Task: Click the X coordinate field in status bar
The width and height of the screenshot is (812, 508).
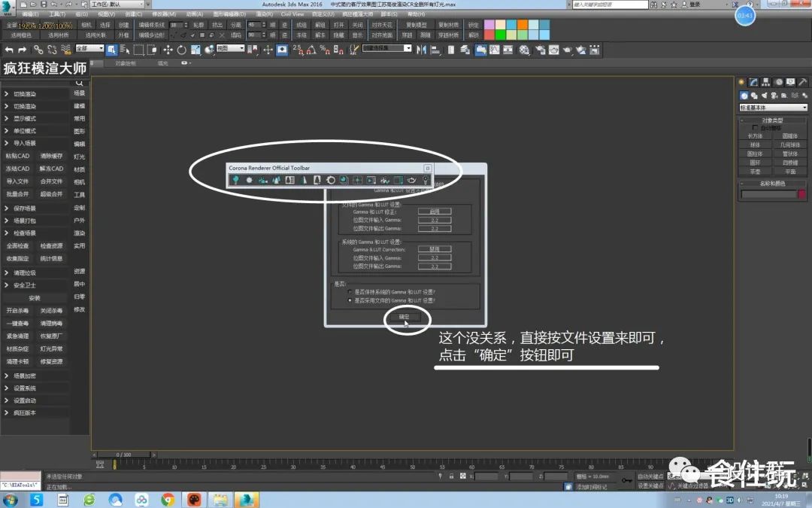Action: [486, 476]
